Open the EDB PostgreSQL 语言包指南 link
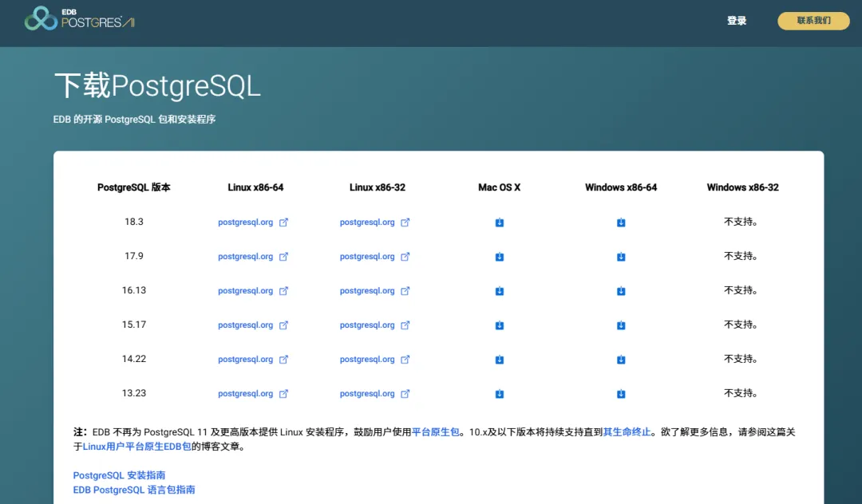 pyautogui.click(x=134, y=490)
